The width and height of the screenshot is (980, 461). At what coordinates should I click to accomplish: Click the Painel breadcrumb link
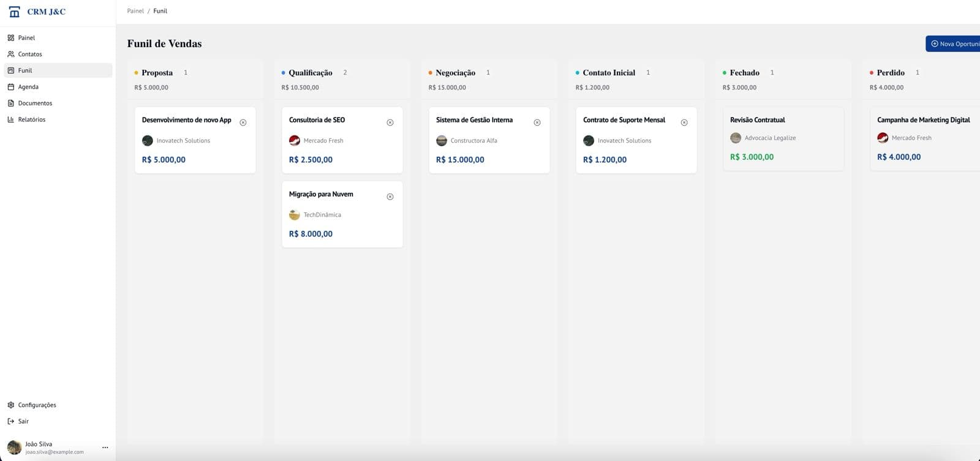pyautogui.click(x=135, y=11)
